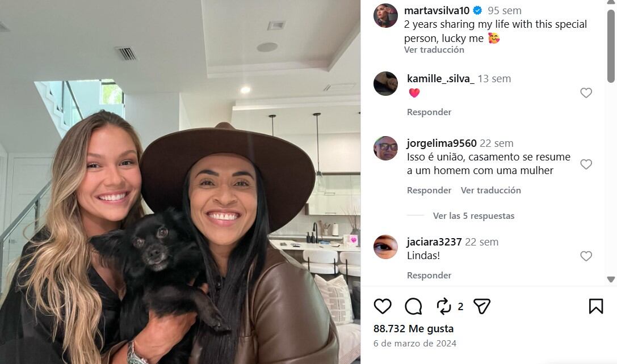Like jorgelima9560's comment heart
617x364 pixels.
tap(586, 164)
